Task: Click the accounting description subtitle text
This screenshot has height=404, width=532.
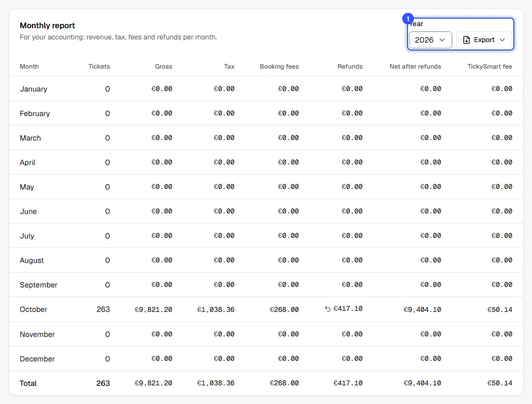Action: [x=118, y=37]
